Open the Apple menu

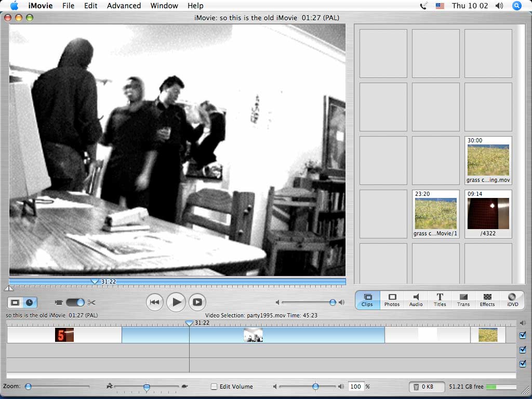[x=14, y=5]
